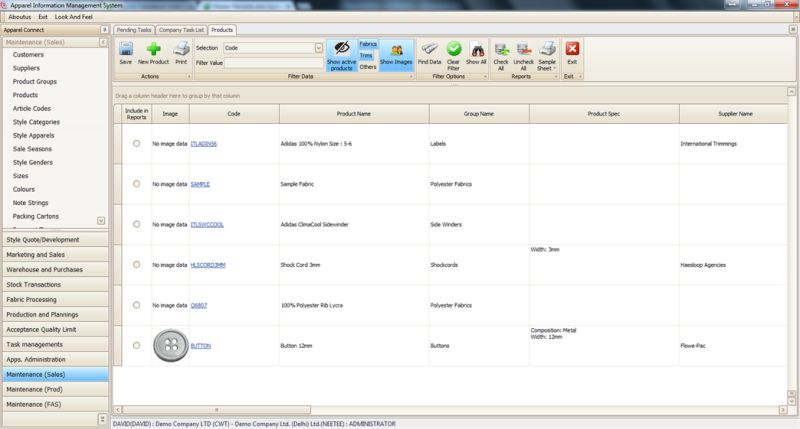
Task: Select the radio button for Adidas ClimaCool Sidewinder row
Action: click(x=136, y=224)
